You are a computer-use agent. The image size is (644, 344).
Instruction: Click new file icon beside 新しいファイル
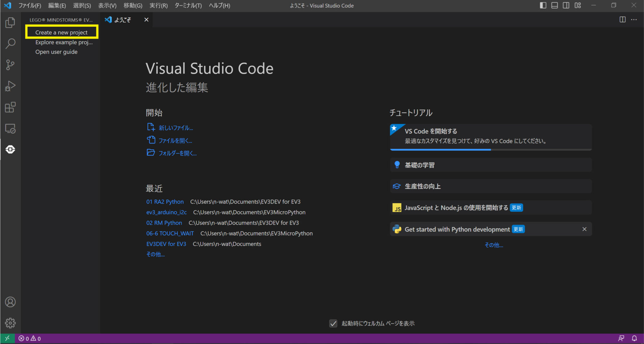point(151,127)
